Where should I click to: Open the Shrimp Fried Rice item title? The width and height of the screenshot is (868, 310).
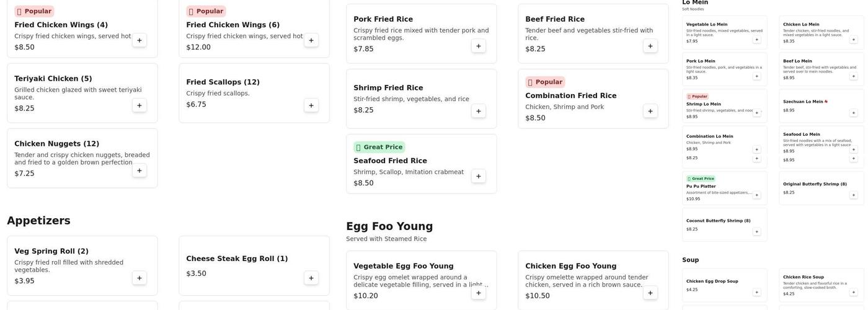(388, 88)
